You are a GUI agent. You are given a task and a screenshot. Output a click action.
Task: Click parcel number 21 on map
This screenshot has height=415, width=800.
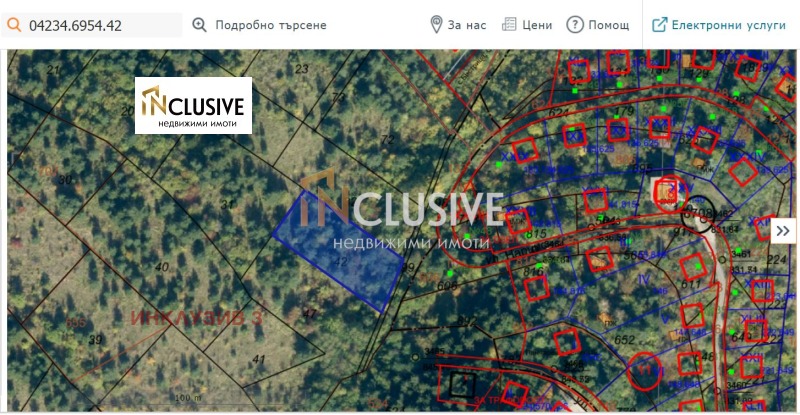pyautogui.click(x=53, y=69)
